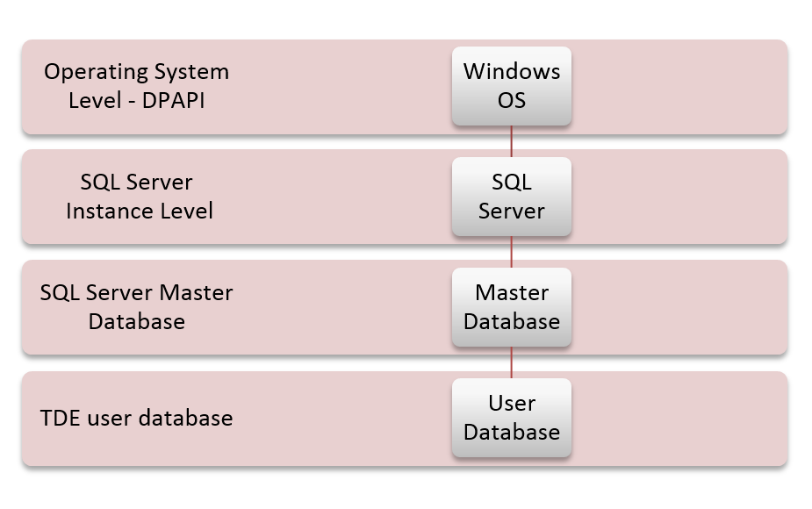Click the SQL Server Master Database label
812x509 pixels.
pos(136,307)
